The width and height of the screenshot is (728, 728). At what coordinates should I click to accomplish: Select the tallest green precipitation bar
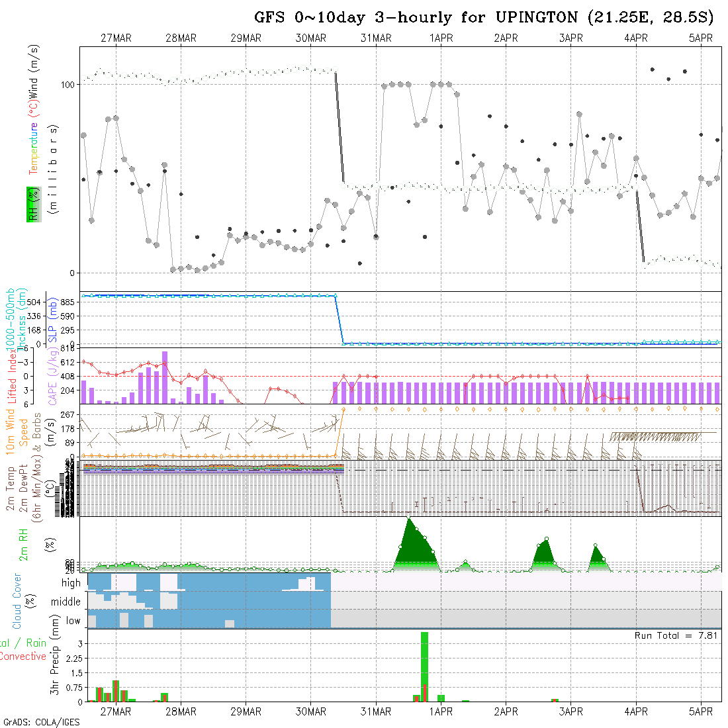pos(424,666)
